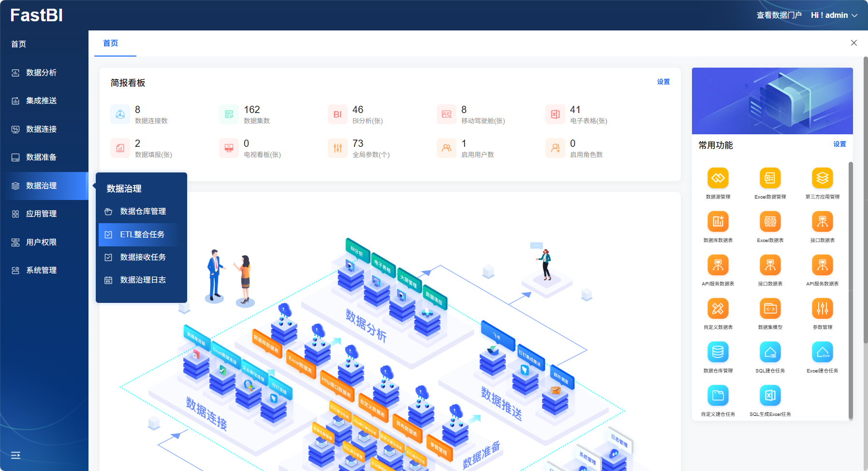The image size is (868, 471).
Task: Expand the 数据分析 sidebar menu
Action: pos(41,72)
